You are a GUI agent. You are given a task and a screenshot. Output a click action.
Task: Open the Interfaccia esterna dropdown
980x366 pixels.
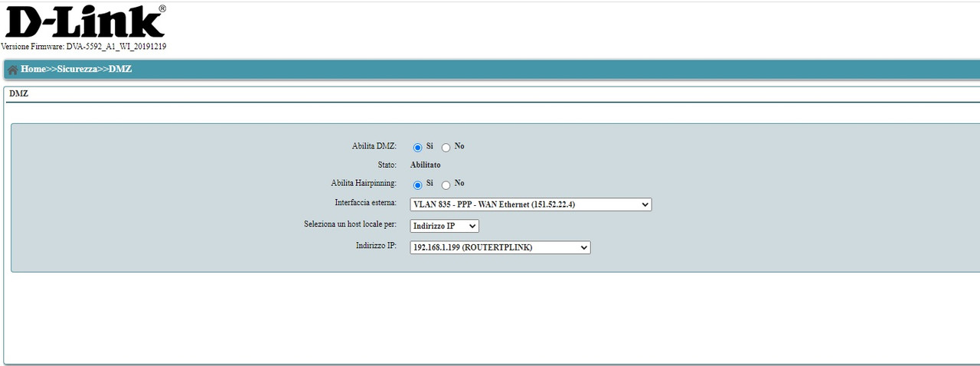click(x=531, y=204)
